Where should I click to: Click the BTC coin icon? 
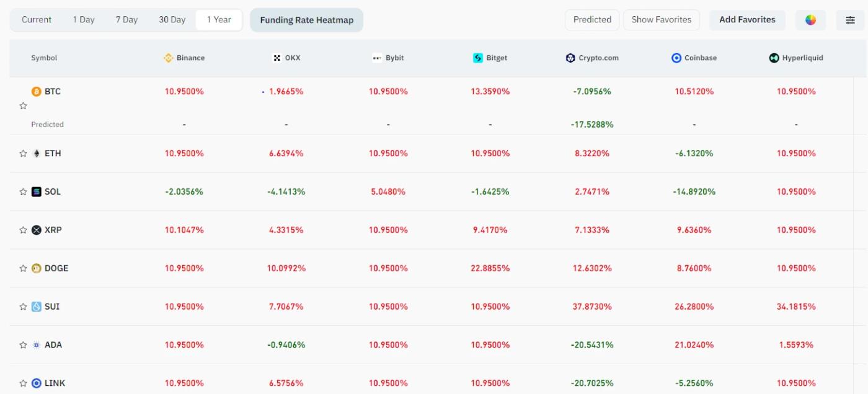coord(37,91)
